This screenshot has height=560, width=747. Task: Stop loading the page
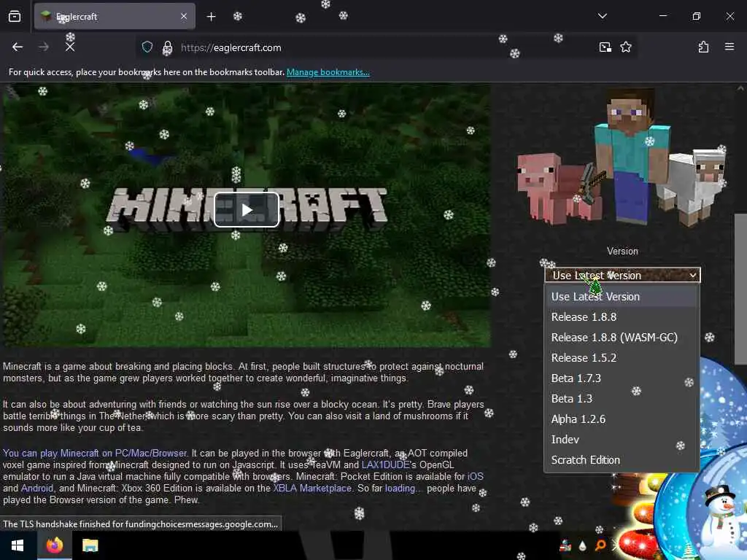click(x=70, y=47)
